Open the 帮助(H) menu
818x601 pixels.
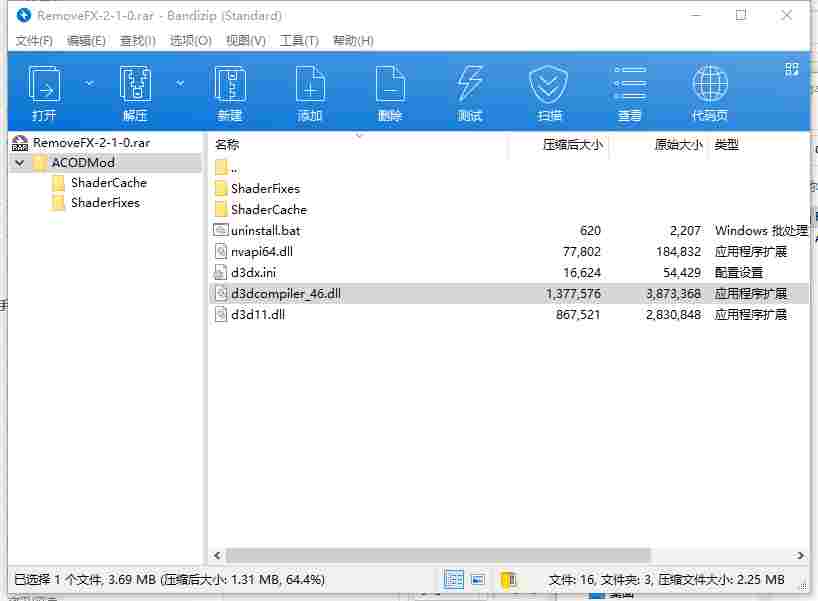pyautogui.click(x=353, y=41)
